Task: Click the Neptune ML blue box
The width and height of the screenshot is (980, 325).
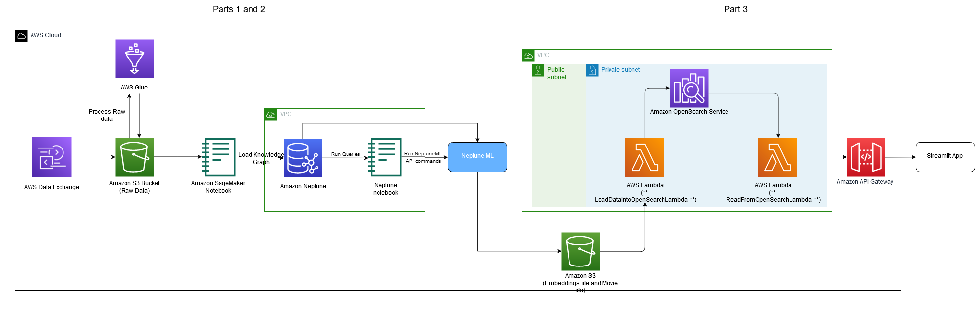Action: tap(477, 157)
